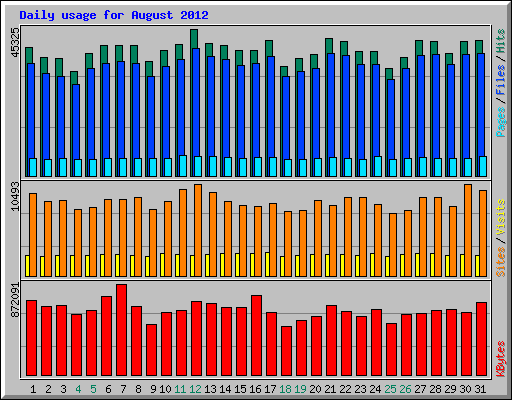The image size is (512, 400).
Task: Click the tallest green hits bar for day 12
Action: 194,38
